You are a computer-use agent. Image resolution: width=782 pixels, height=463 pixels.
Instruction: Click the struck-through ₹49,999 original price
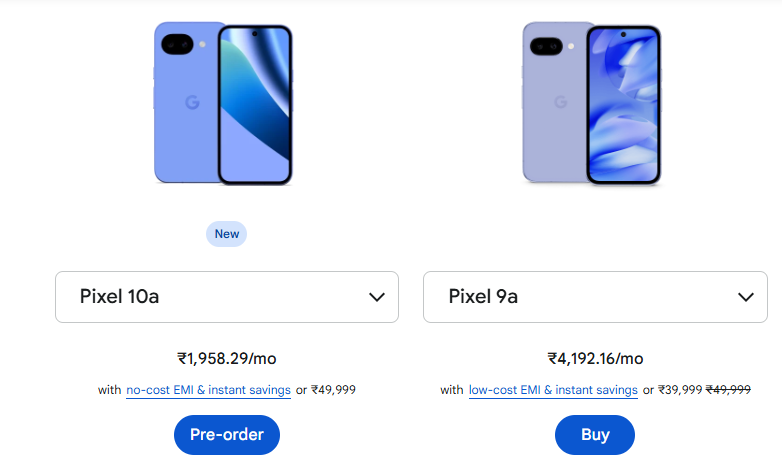click(x=729, y=390)
